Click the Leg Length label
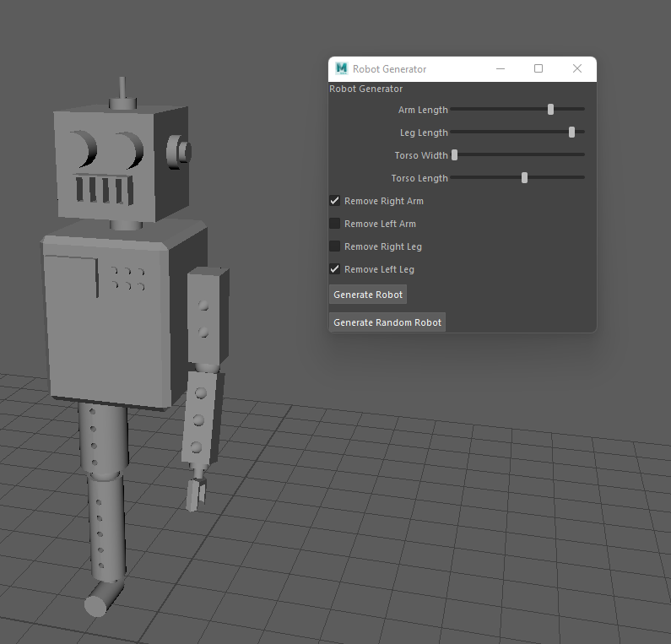The height and width of the screenshot is (644, 671). pyautogui.click(x=424, y=133)
